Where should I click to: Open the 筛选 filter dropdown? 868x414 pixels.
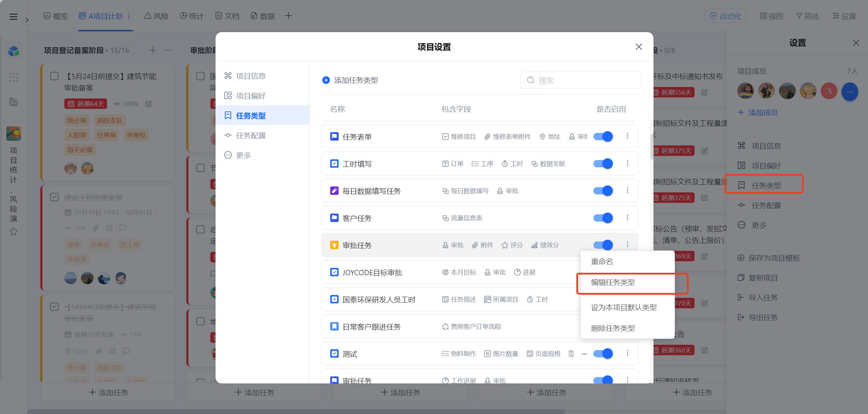(808, 16)
